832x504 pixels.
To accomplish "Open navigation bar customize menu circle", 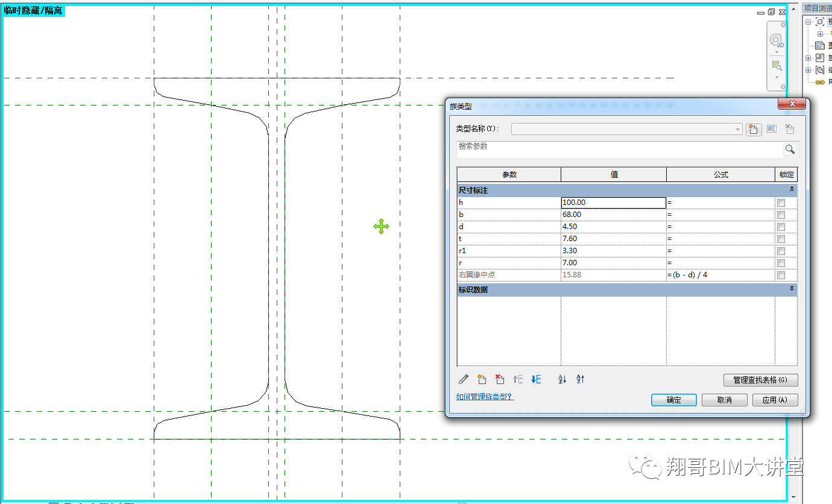I will coord(783,87).
